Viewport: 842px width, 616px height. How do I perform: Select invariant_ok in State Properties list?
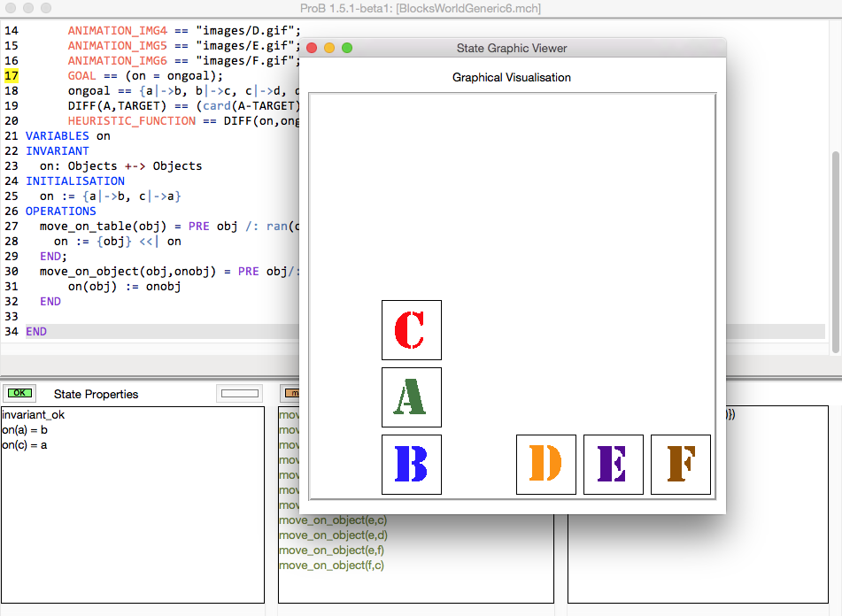(33, 414)
